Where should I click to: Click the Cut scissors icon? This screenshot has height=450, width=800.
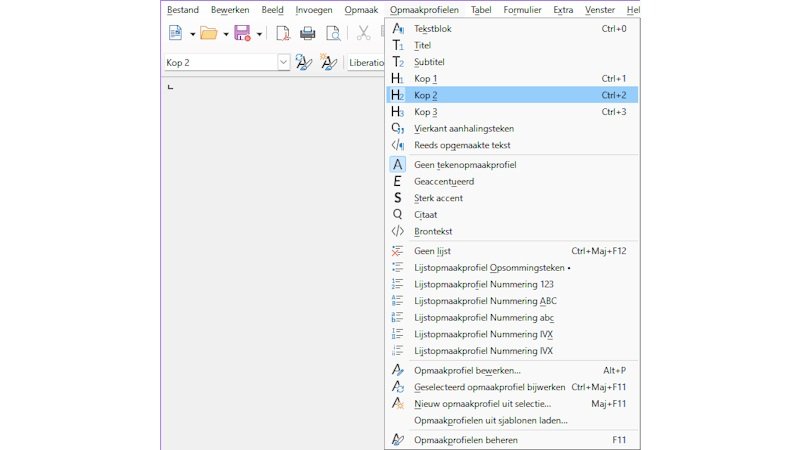363,33
